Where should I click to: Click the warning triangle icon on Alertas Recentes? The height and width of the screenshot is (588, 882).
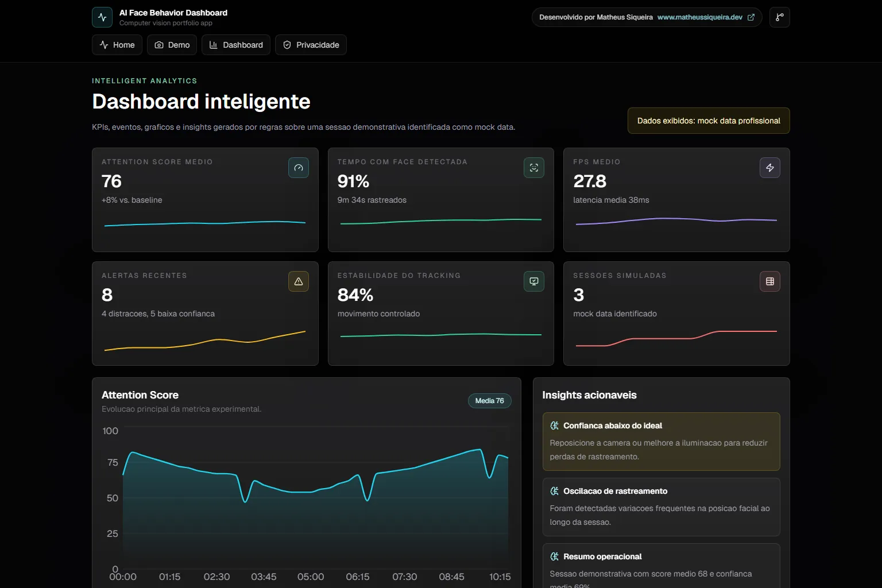(299, 281)
